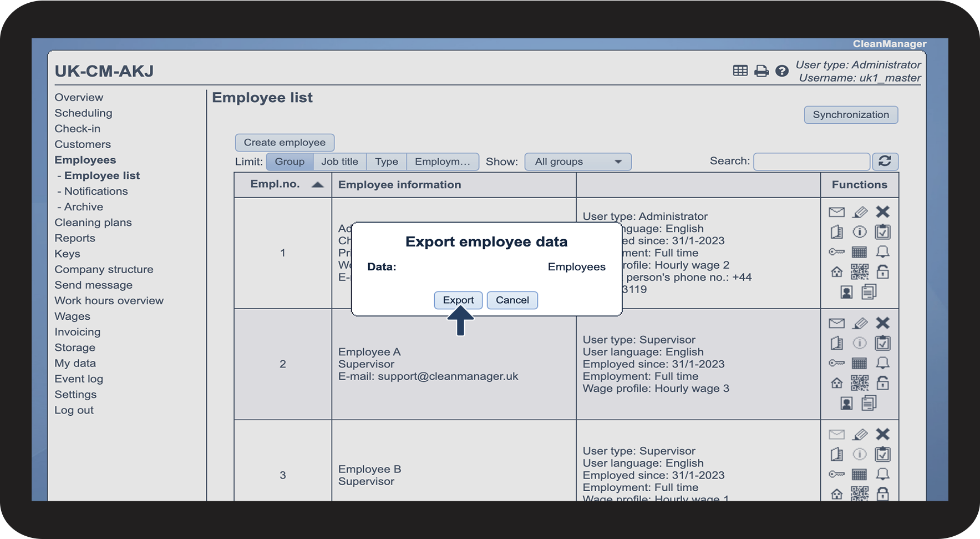The image size is (980, 539).
Task: Select the Type limit toggle
Action: coord(387,162)
